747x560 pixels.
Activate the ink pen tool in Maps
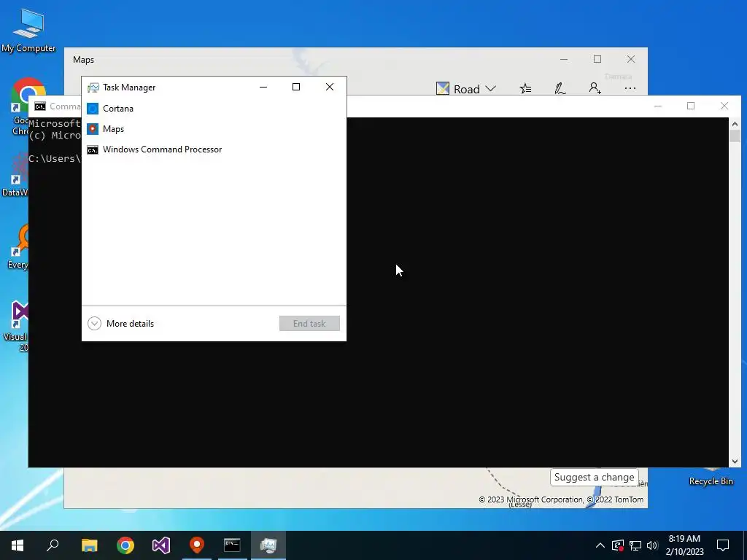click(x=560, y=88)
